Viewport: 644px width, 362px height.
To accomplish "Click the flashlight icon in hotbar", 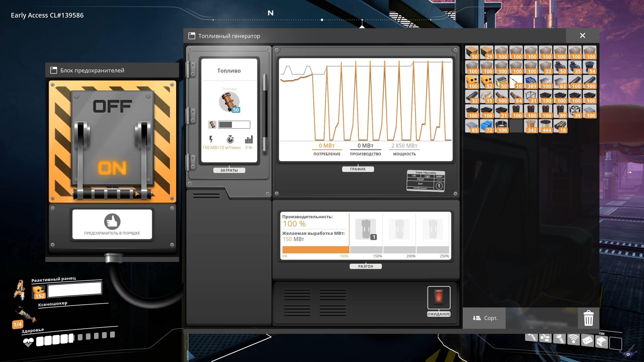I will tap(559, 339).
